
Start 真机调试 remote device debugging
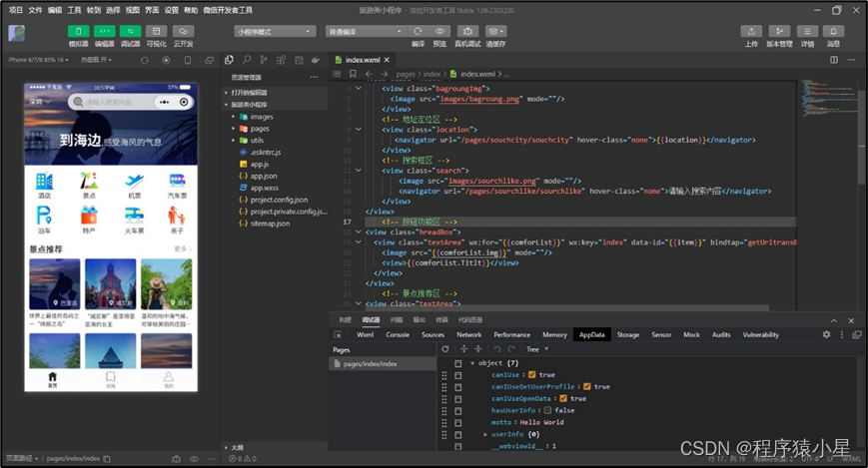[x=467, y=32]
